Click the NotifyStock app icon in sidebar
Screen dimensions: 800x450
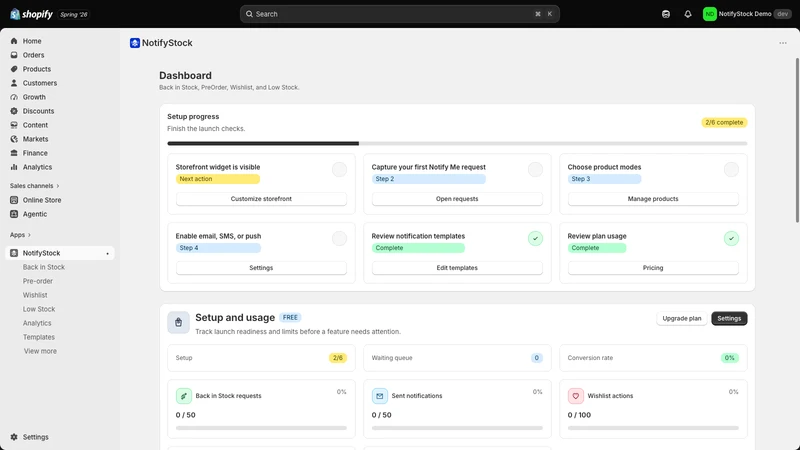pyautogui.click(x=14, y=253)
